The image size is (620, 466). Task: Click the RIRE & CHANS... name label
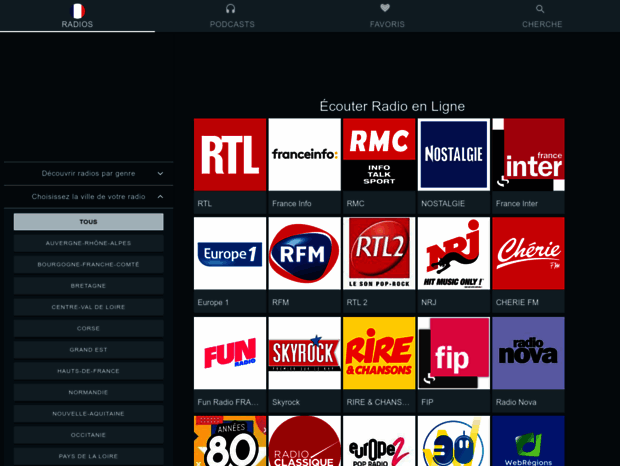point(378,402)
